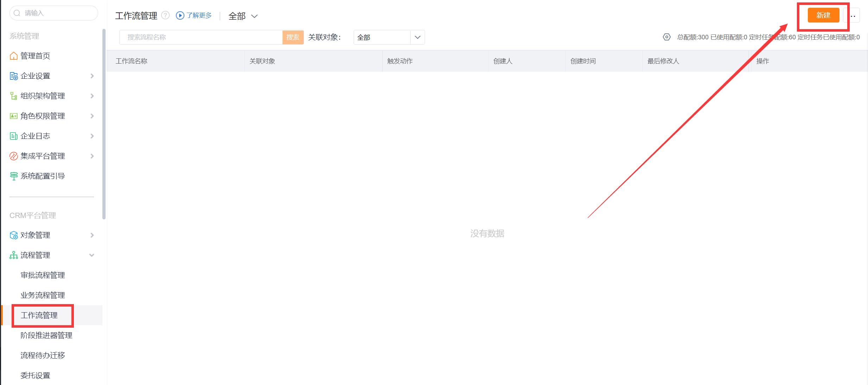The image size is (868, 385).
Task: Expand the 角色权限管理 submenu arrow
Action: click(92, 116)
